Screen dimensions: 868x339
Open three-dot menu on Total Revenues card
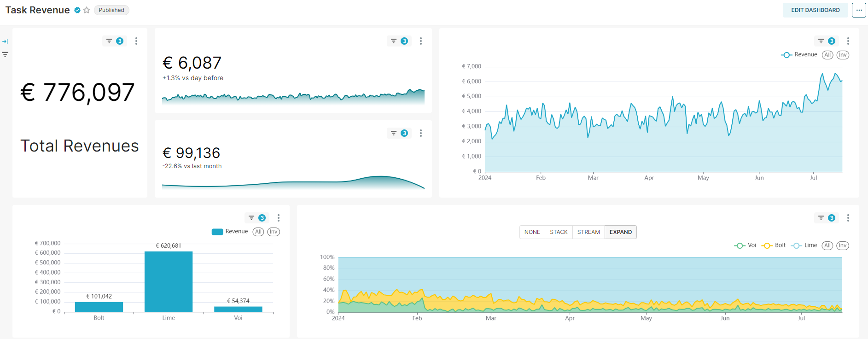(136, 41)
